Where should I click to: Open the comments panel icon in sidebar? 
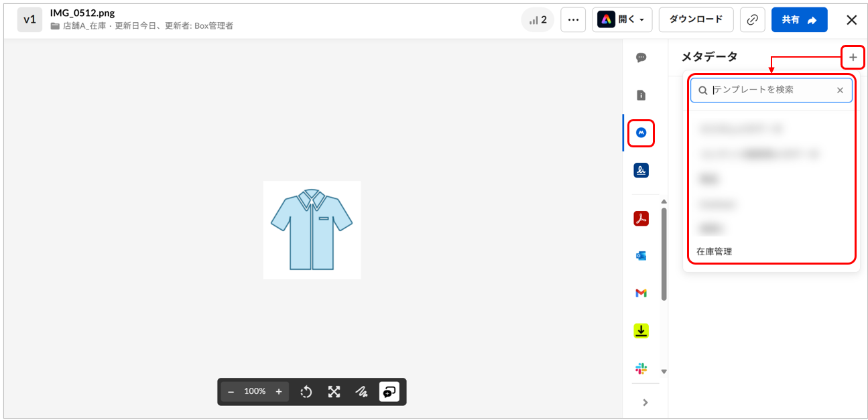[x=641, y=58]
